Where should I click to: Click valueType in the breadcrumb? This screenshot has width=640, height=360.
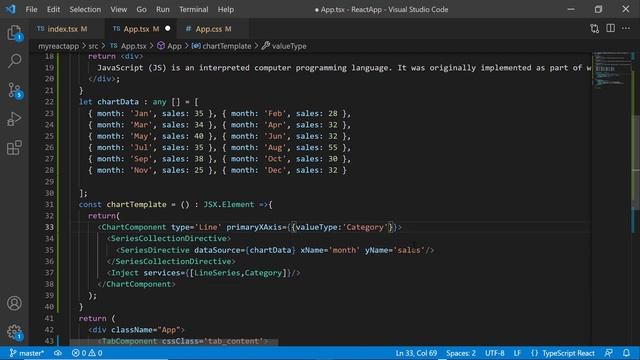point(289,46)
